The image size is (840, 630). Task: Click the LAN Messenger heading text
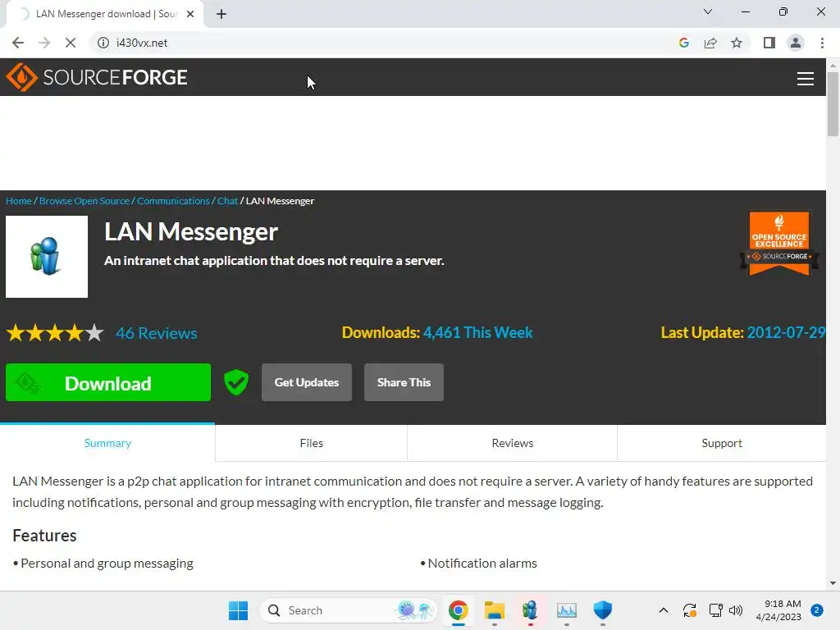click(x=190, y=232)
